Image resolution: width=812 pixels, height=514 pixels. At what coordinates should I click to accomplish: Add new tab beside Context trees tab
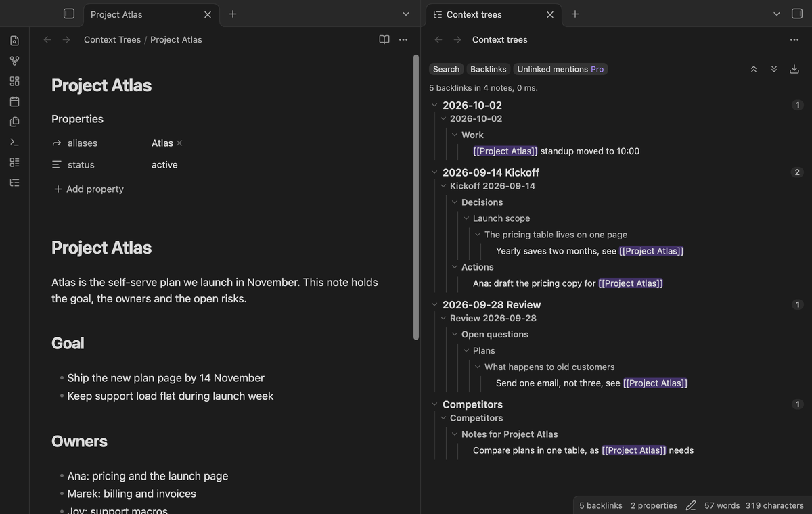[x=575, y=14]
